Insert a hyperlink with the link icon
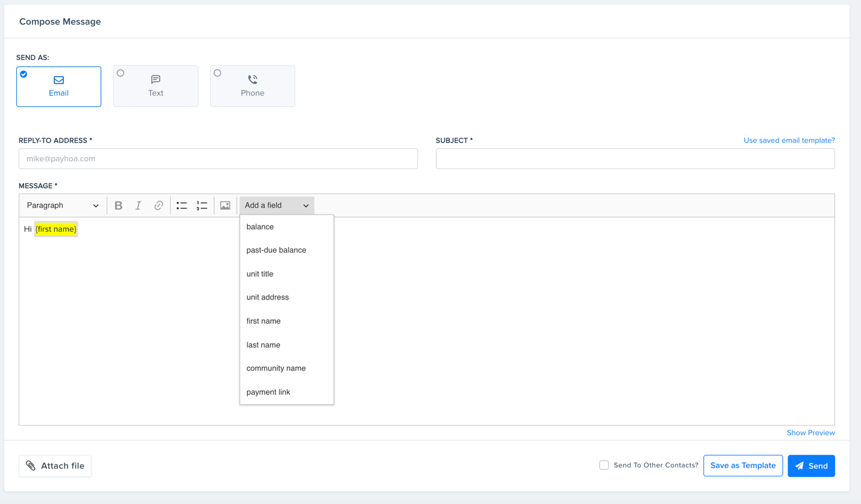861x504 pixels. pyautogui.click(x=158, y=206)
